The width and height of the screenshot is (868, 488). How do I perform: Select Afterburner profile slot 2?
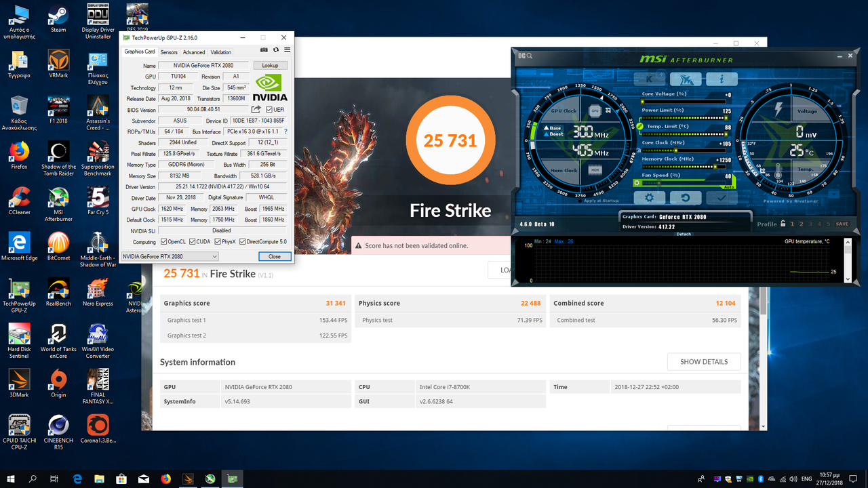(802, 224)
